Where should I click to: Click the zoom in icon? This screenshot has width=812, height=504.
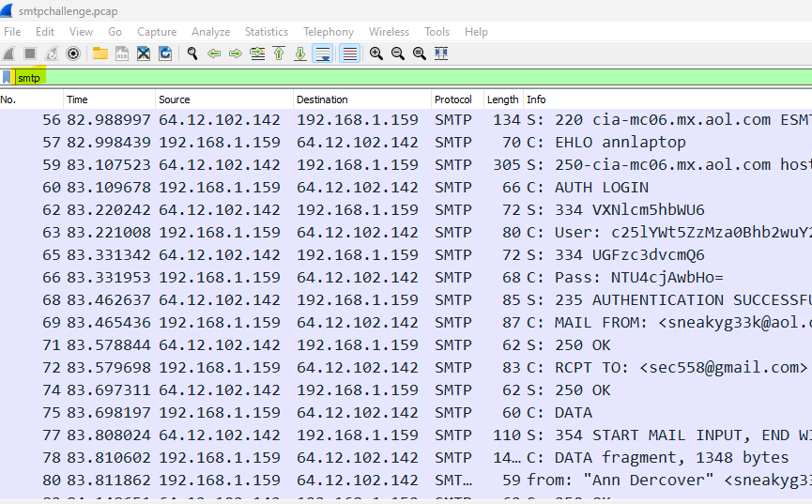tap(376, 53)
